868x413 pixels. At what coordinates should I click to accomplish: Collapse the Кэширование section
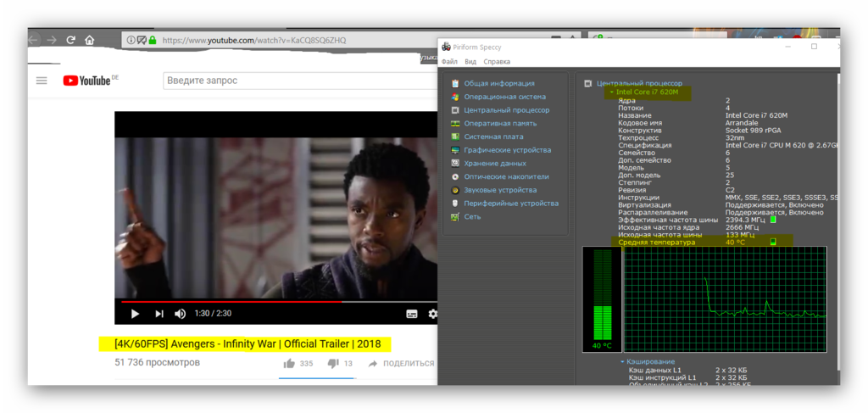click(x=622, y=362)
